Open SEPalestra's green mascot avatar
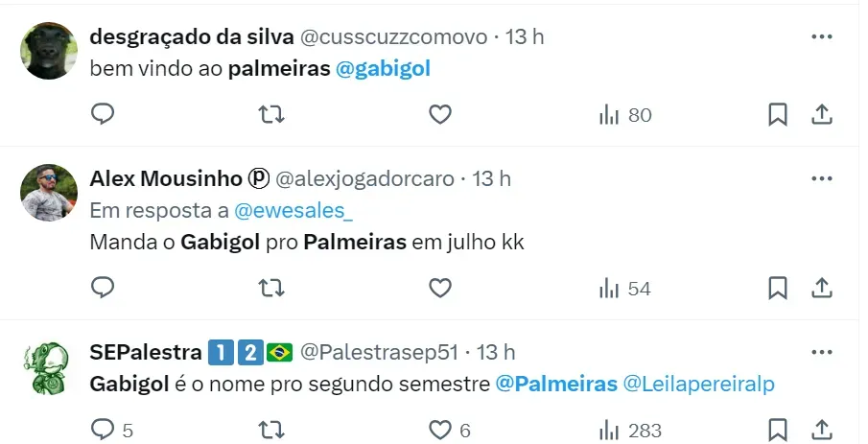This screenshot has height=444, width=868. click(x=48, y=368)
